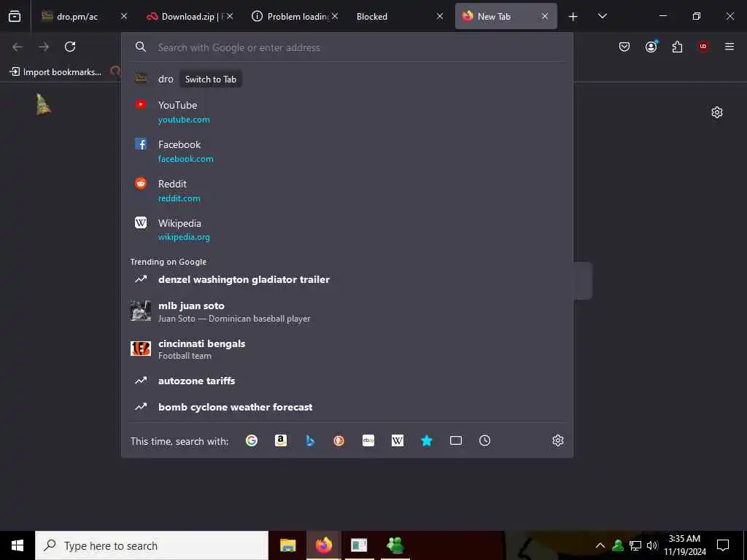Image resolution: width=747 pixels, height=560 pixels.
Task: Select bomb cyclone weather forecast suggestion
Action: click(347, 407)
